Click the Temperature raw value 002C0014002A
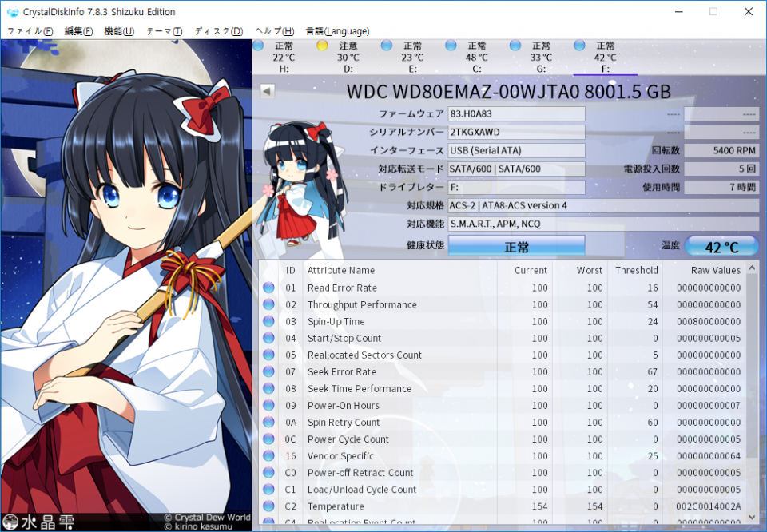The width and height of the screenshot is (767, 532). pos(709,506)
